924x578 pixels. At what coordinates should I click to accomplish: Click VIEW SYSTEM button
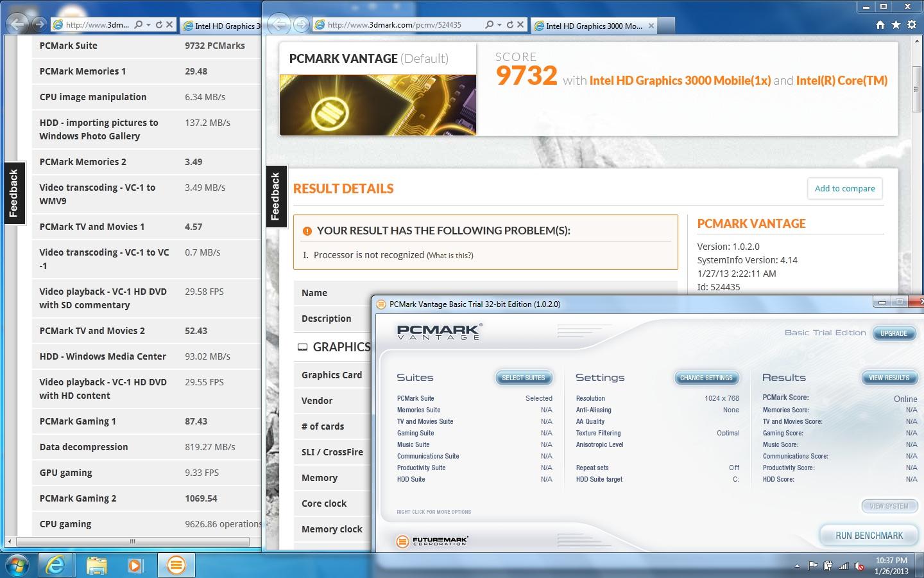(x=889, y=506)
